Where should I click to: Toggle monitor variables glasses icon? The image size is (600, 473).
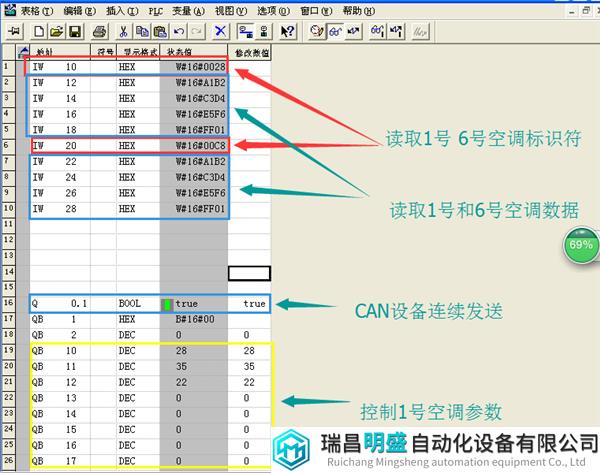[335, 31]
